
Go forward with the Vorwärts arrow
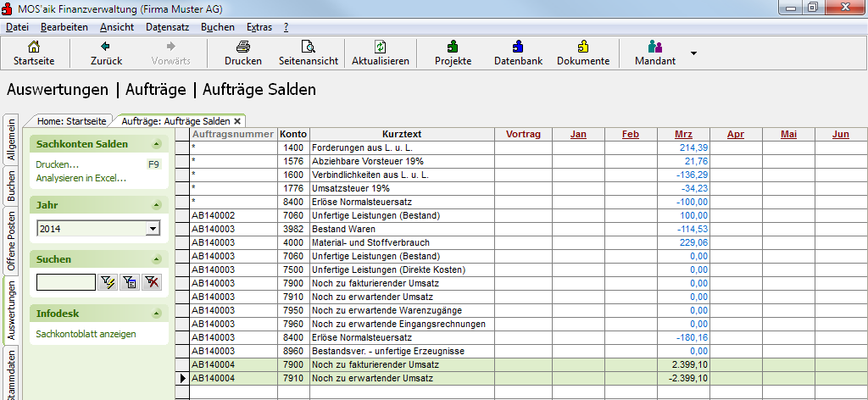(x=170, y=53)
